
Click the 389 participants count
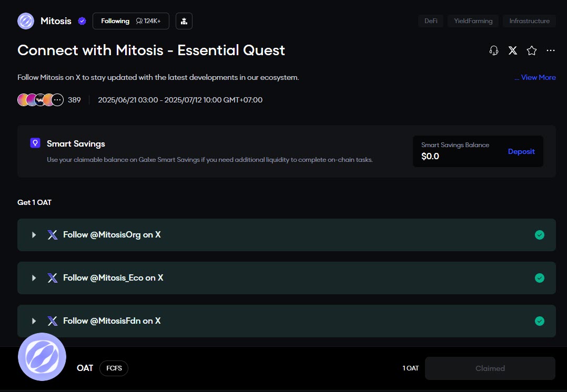(74, 100)
